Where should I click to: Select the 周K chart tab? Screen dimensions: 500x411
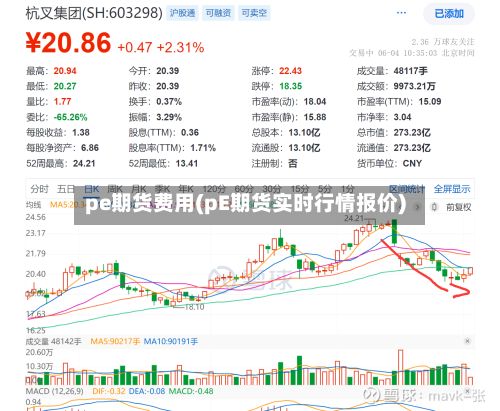pyautogui.click(x=115, y=189)
